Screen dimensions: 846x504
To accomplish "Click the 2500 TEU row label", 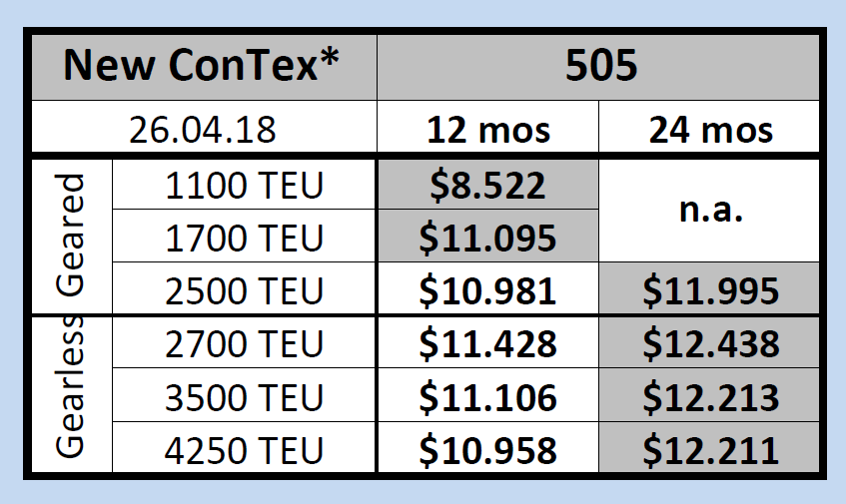I will point(244,290).
